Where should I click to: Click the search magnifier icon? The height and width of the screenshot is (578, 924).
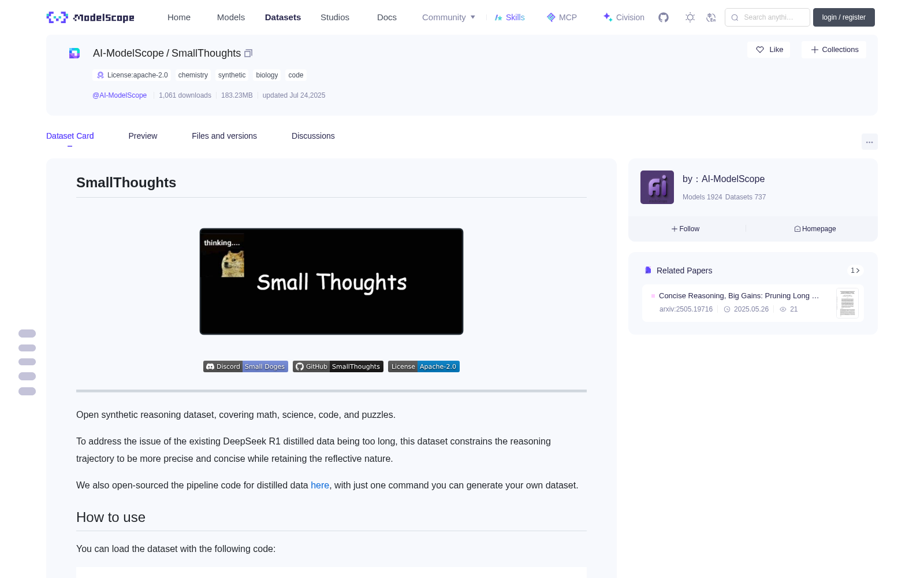tap(735, 17)
